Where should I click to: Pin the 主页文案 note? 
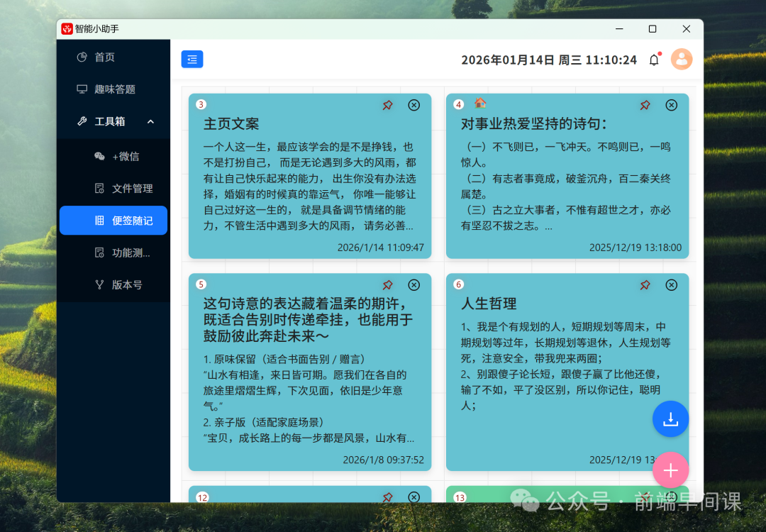387,105
